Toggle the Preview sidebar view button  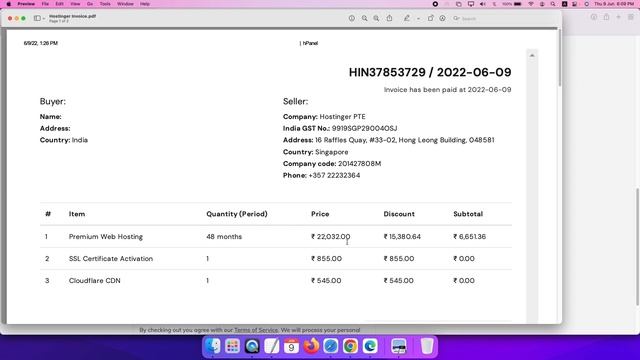pyautogui.click(x=37, y=18)
